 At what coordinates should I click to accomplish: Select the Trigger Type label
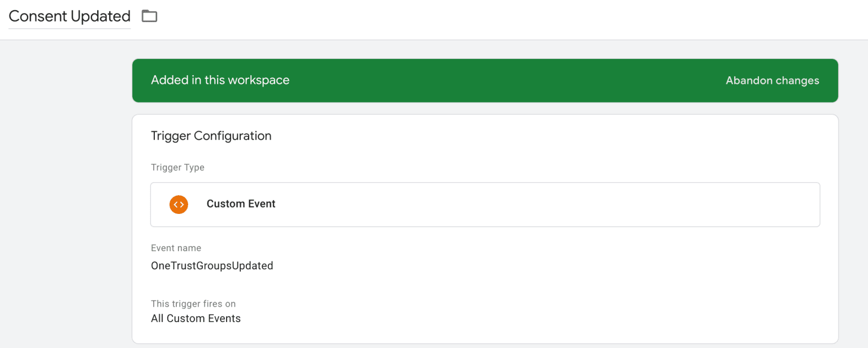coord(177,167)
